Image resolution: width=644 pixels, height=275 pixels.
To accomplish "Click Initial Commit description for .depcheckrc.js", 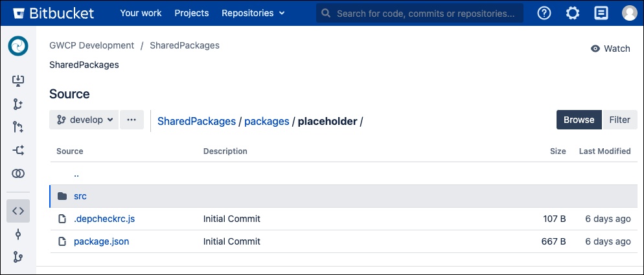I will coord(232,219).
